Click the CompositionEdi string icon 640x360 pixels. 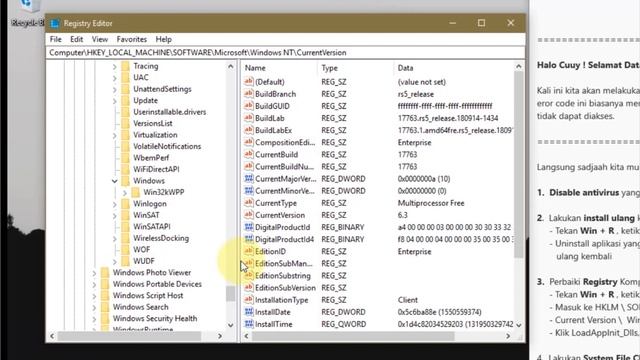pyautogui.click(x=249, y=142)
